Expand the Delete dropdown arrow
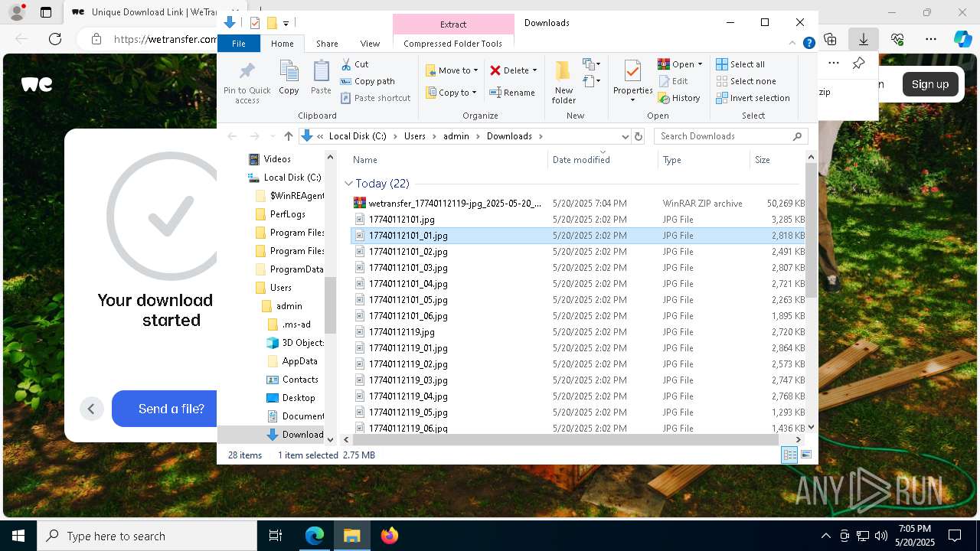980x551 pixels. (x=534, y=70)
